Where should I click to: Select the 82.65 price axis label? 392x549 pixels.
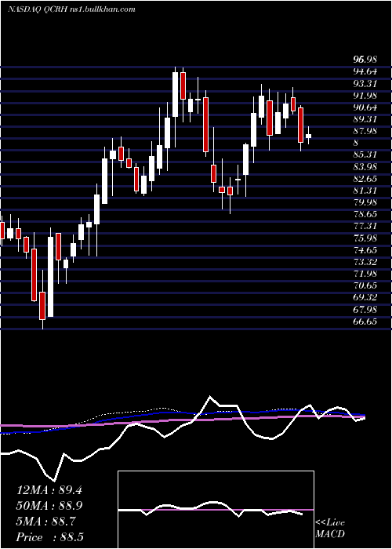point(365,179)
